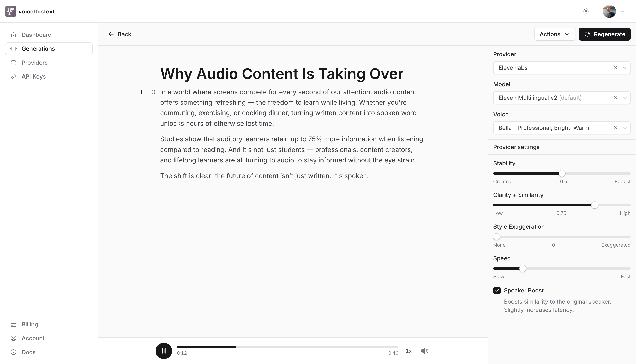
Task: Toggle the light/dark theme sun icon
Action: [586, 11]
